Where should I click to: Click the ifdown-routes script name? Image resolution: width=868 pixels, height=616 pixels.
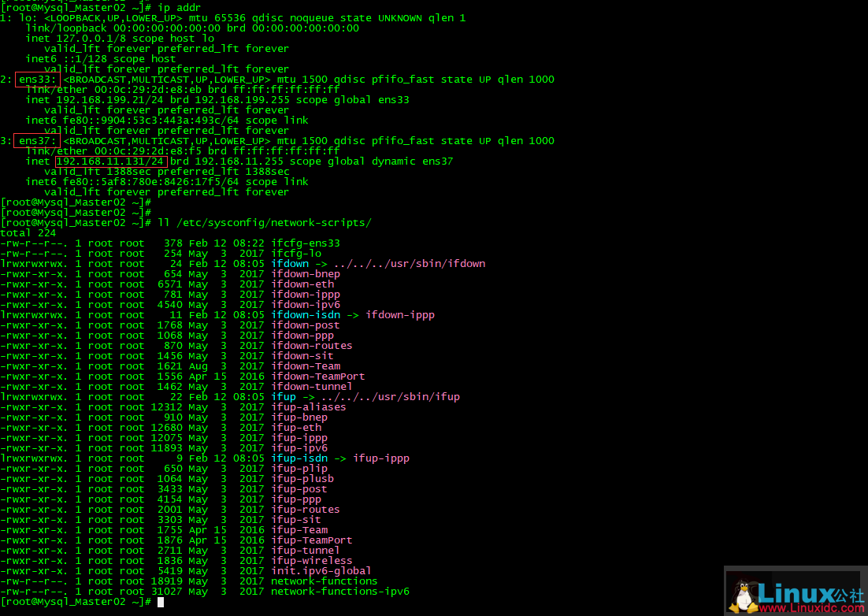(312, 345)
